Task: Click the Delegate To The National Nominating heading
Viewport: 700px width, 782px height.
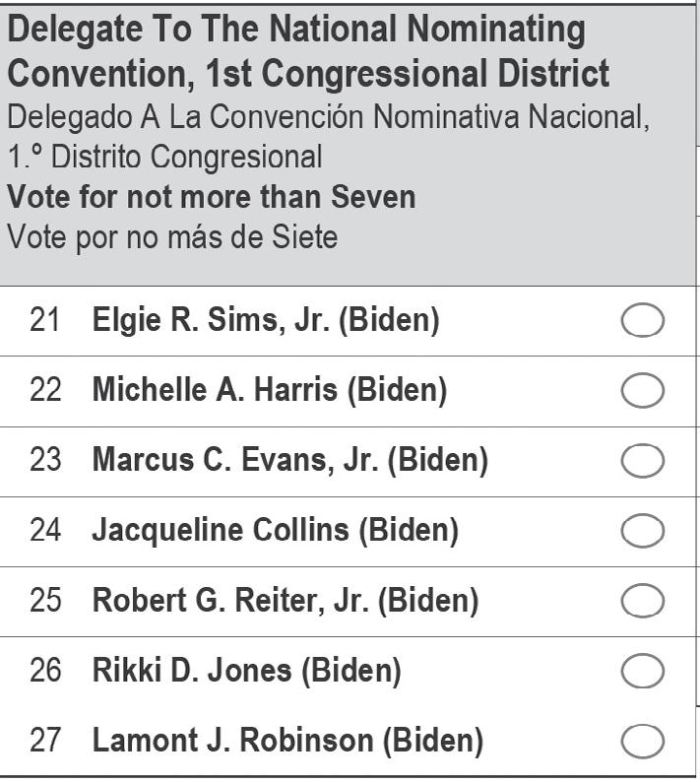Action: click(x=295, y=30)
